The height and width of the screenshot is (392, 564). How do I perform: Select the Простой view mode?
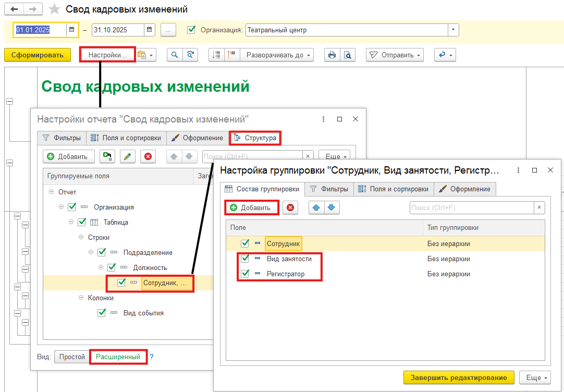(x=72, y=357)
